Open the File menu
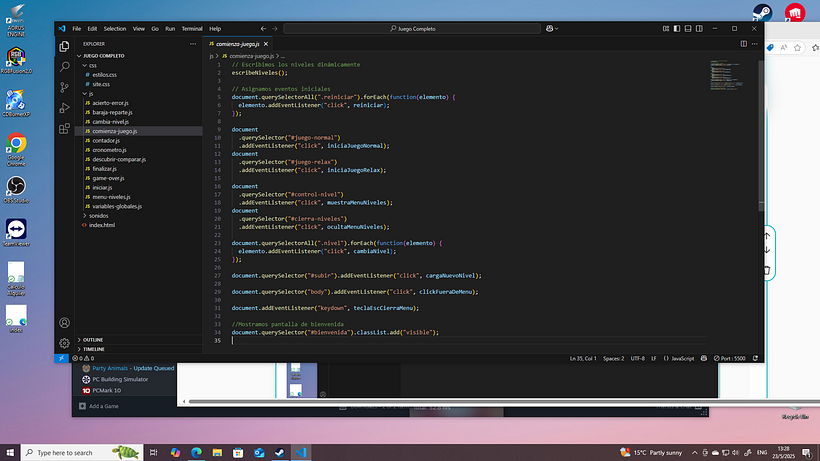The height and width of the screenshot is (461, 820). (77, 29)
